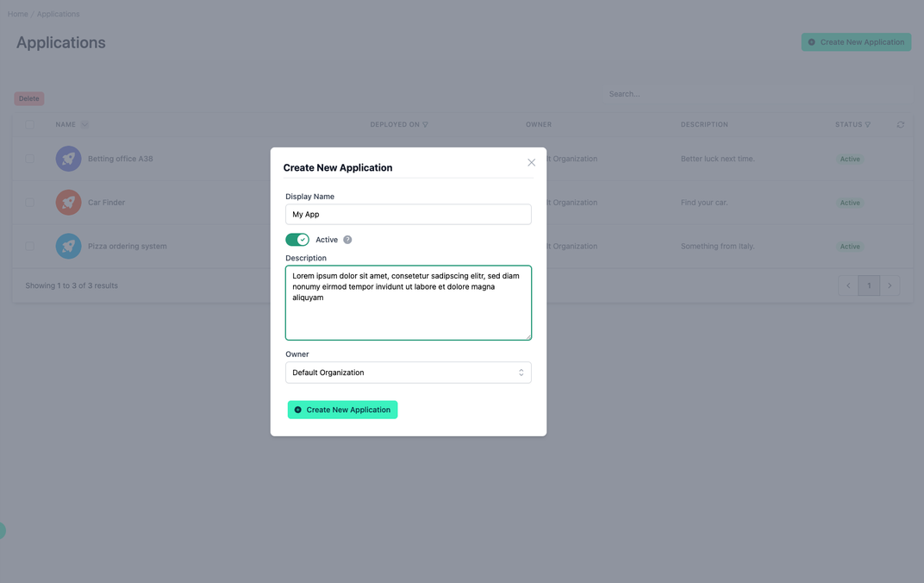Click page number 1 in pagination
This screenshot has height=583, width=924.
869,285
